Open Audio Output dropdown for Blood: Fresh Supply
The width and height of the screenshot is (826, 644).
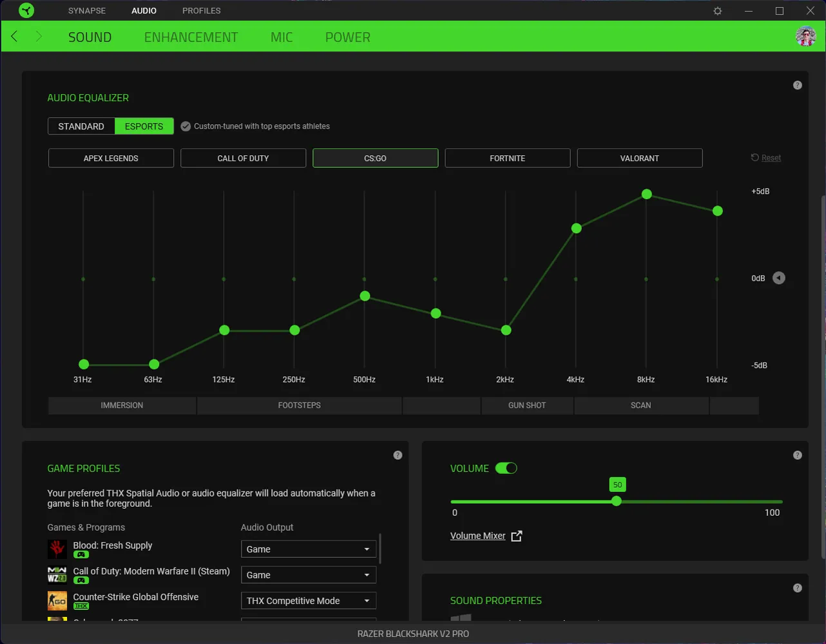(309, 549)
